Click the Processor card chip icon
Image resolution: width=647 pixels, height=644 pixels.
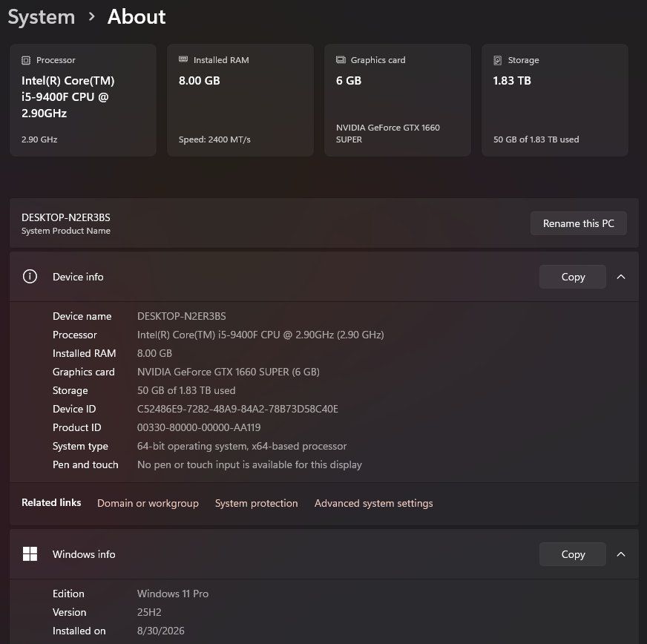click(26, 60)
